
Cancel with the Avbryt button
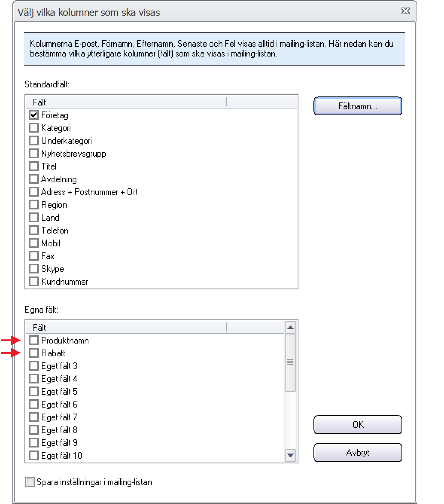357,452
